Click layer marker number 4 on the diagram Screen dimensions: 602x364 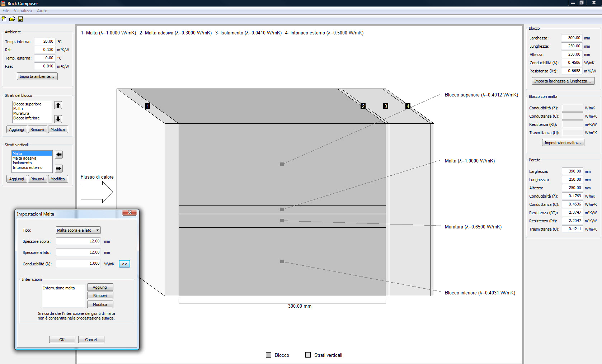tap(408, 106)
